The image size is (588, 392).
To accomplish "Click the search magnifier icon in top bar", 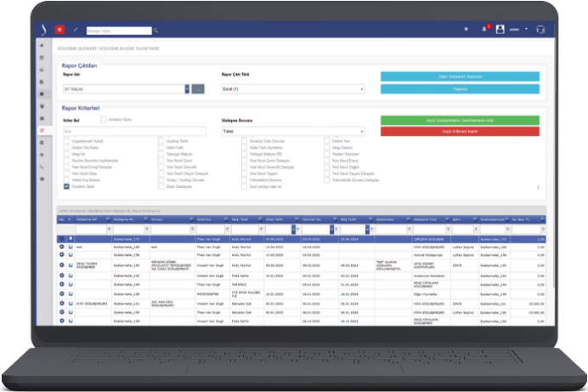I will click(x=156, y=30).
